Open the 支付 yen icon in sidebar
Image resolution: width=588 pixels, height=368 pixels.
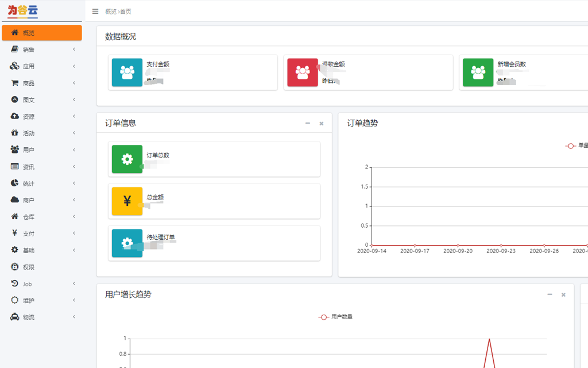14,233
